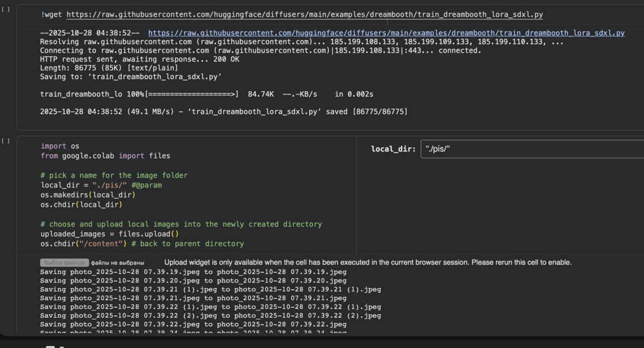Click the local_dir = "./pis/" #@param line
Screen dimensions: 644x348
click(x=101, y=185)
